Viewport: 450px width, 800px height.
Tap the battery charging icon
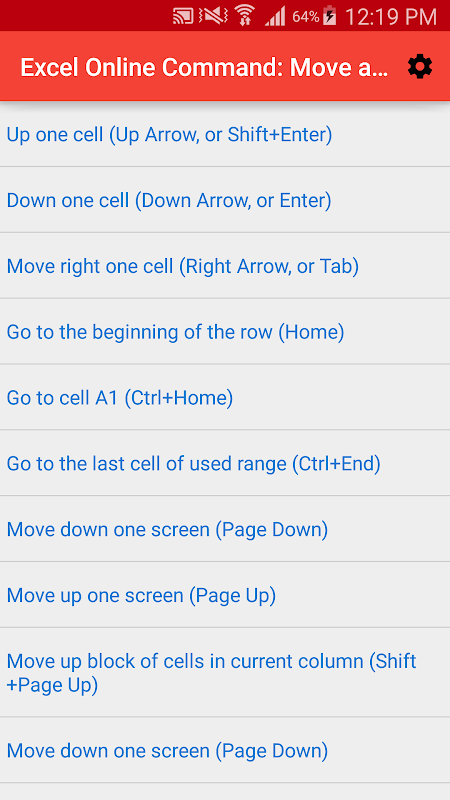coord(330,16)
